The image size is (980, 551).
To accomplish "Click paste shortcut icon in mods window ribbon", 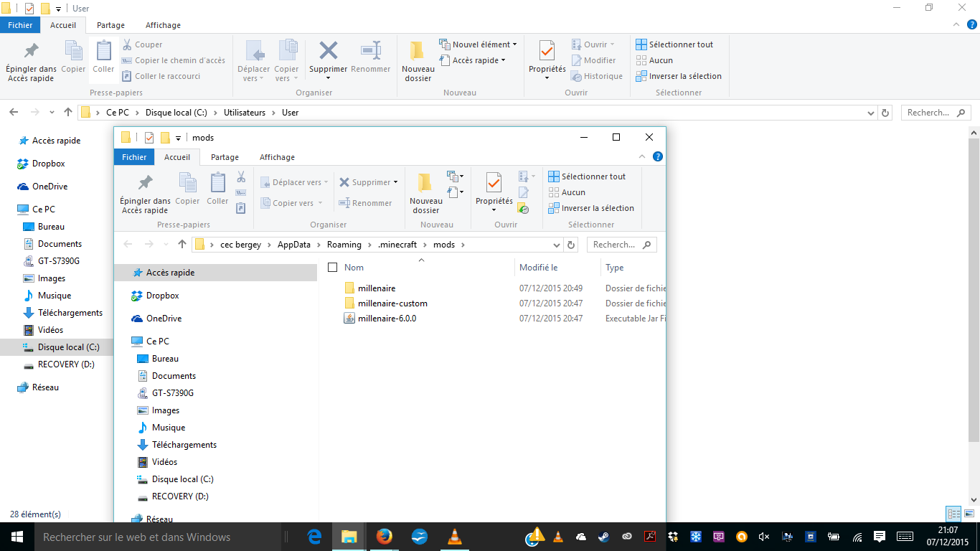I will (x=241, y=208).
